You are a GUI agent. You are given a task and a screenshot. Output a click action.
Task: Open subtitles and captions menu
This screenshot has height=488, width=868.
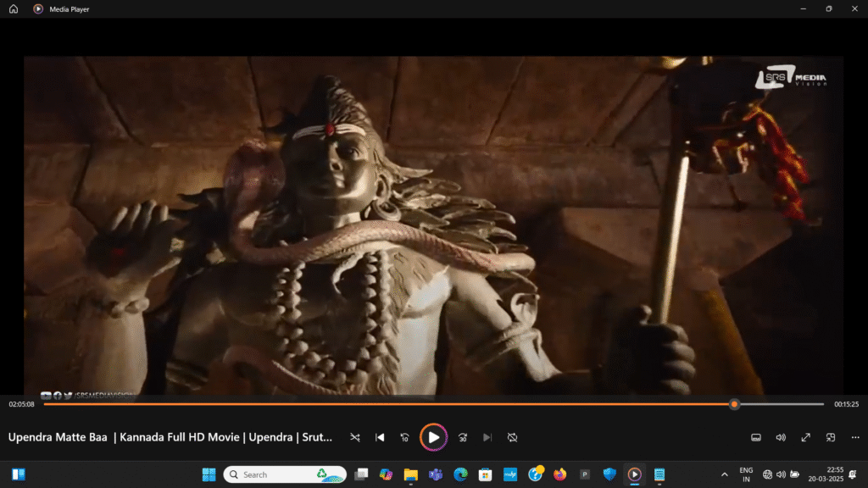[755, 438]
